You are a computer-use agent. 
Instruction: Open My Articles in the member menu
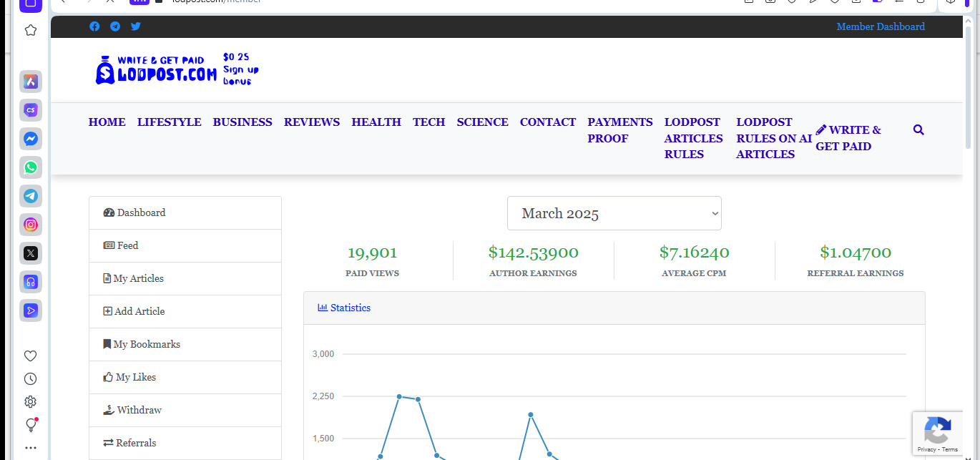(x=185, y=279)
